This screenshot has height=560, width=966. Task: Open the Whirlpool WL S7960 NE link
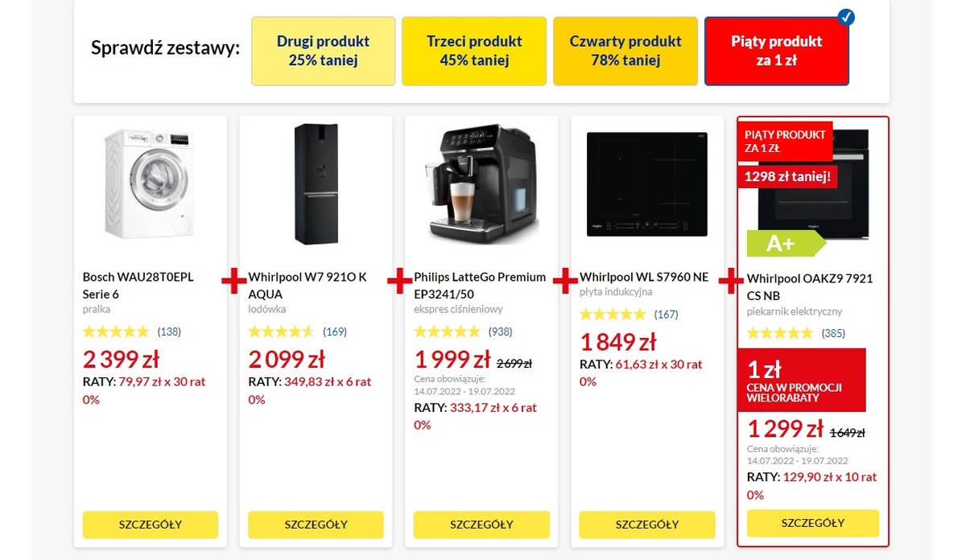tap(644, 277)
